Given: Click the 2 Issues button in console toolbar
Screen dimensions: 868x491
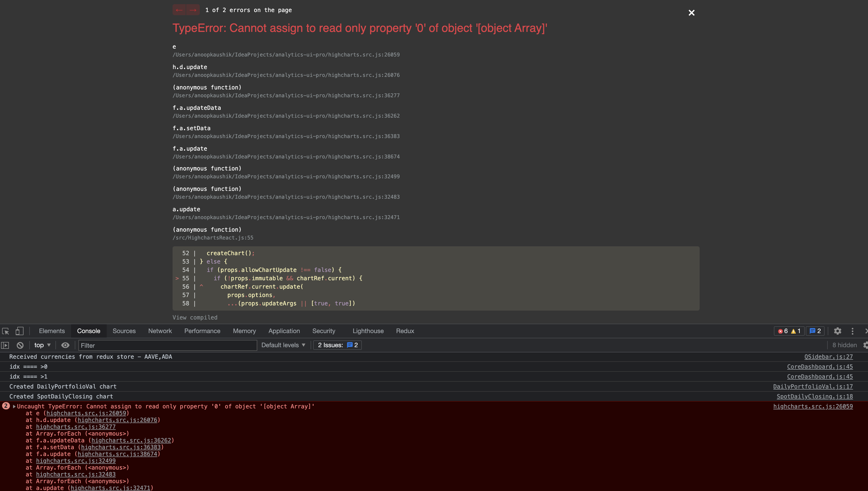Looking at the screenshot, I should pyautogui.click(x=338, y=345).
